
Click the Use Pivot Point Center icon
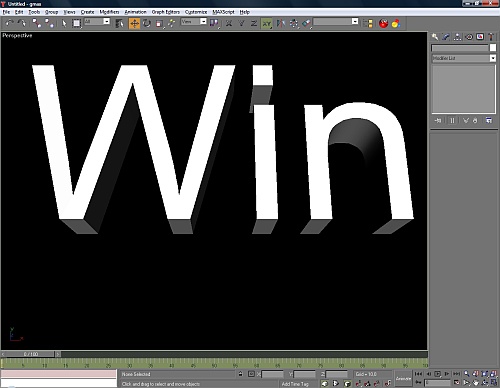point(214,23)
